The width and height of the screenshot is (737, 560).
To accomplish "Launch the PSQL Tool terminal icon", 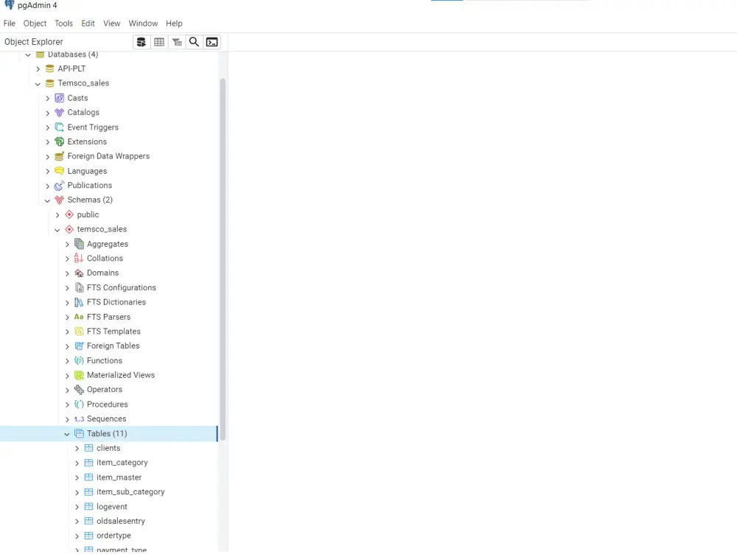I will tap(212, 42).
